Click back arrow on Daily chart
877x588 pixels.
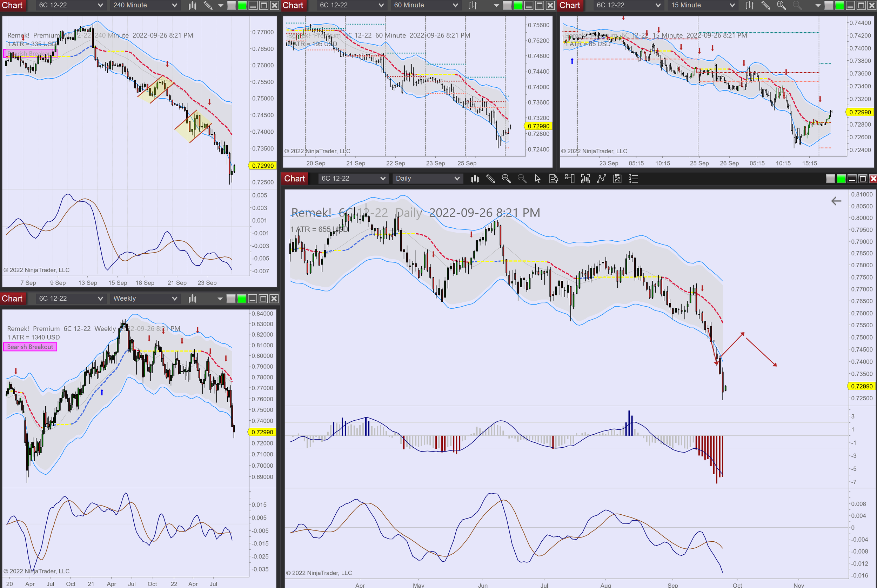click(x=836, y=201)
